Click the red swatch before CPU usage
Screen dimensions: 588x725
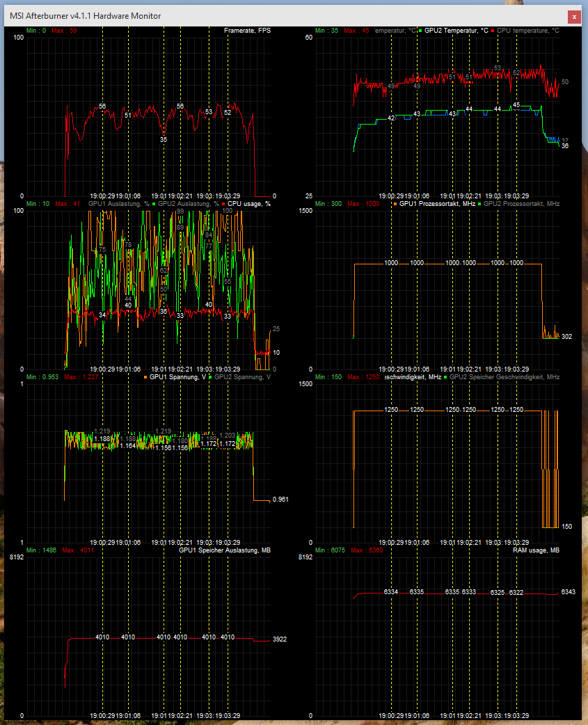coord(223,204)
